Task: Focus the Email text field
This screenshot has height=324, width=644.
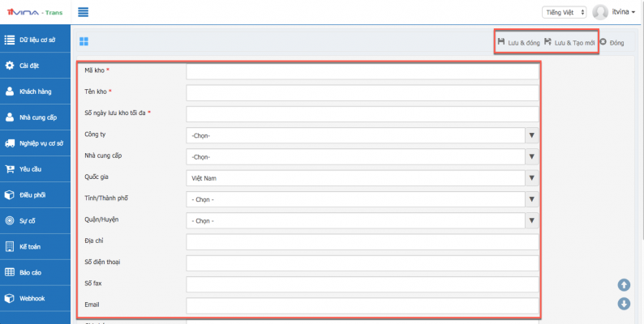Action: coord(362,305)
